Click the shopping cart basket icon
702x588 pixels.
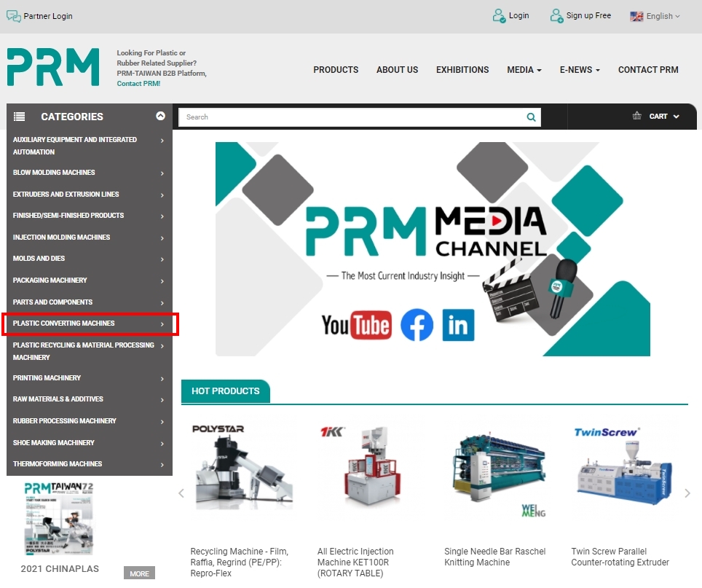point(636,116)
